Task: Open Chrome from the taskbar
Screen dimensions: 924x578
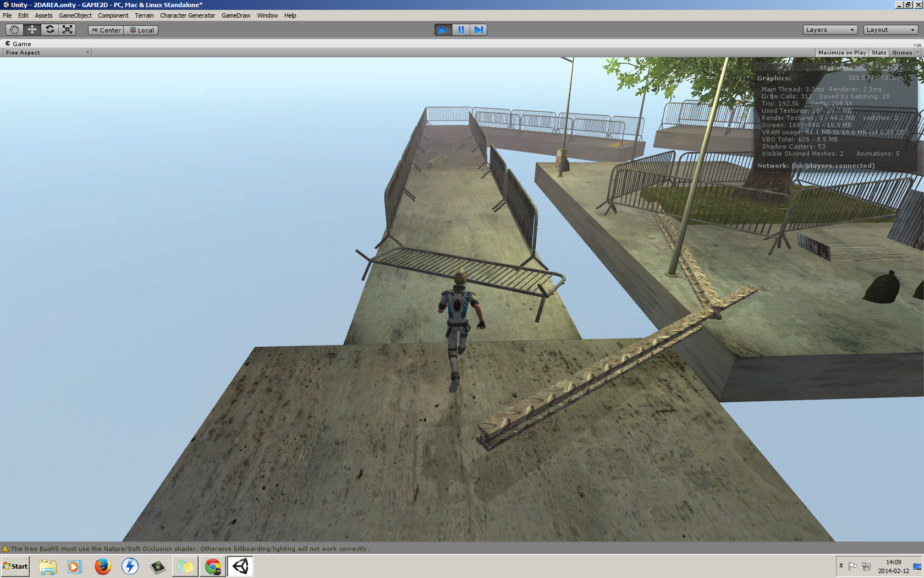Action: (213, 566)
